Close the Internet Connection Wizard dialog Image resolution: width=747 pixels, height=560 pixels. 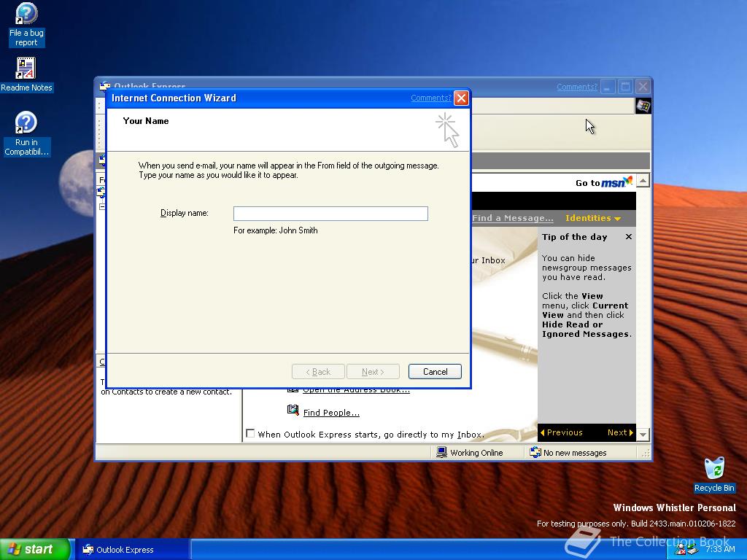point(461,98)
